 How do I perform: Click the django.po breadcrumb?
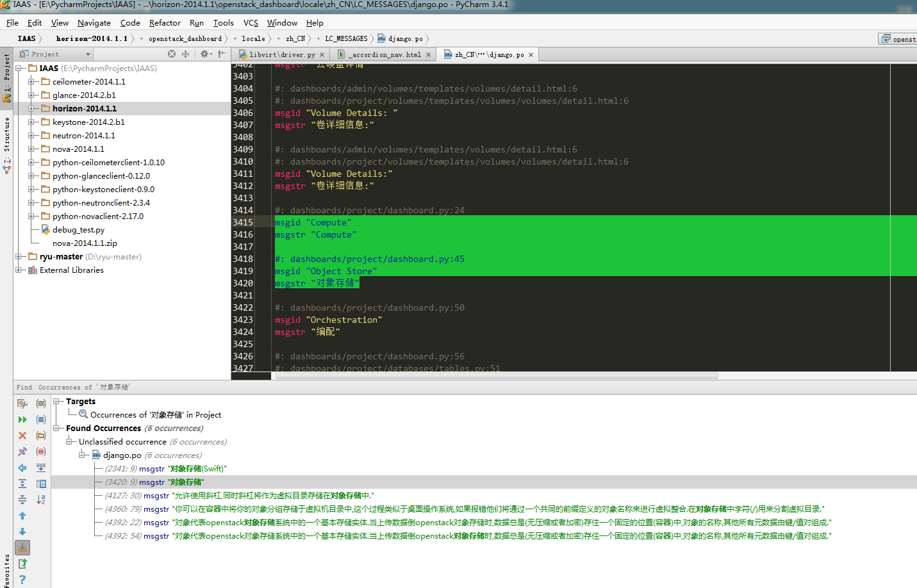tap(401, 38)
